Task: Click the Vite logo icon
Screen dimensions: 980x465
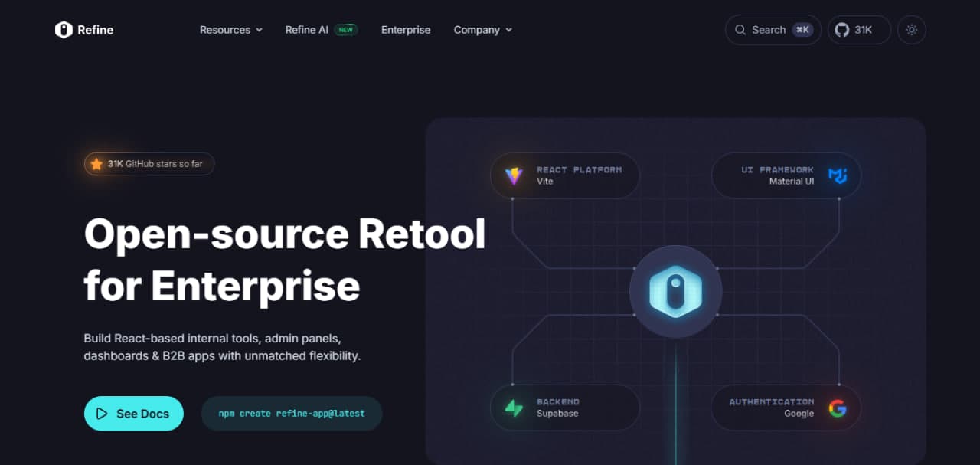Action: [x=514, y=176]
